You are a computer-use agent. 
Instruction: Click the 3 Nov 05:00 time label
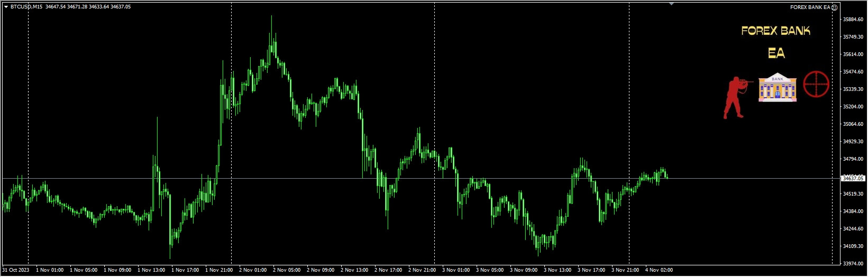(490, 270)
